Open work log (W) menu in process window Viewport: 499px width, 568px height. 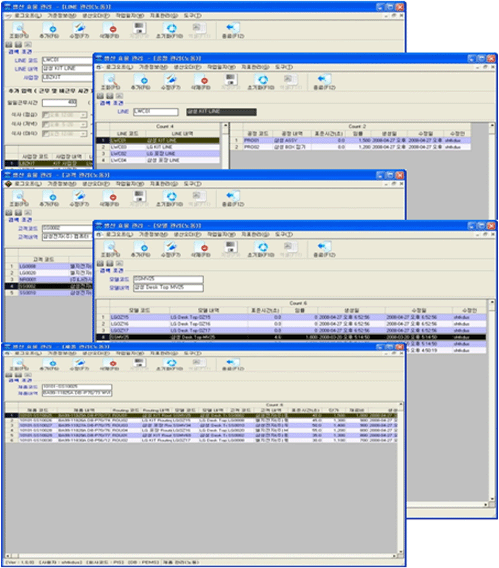point(221,67)
